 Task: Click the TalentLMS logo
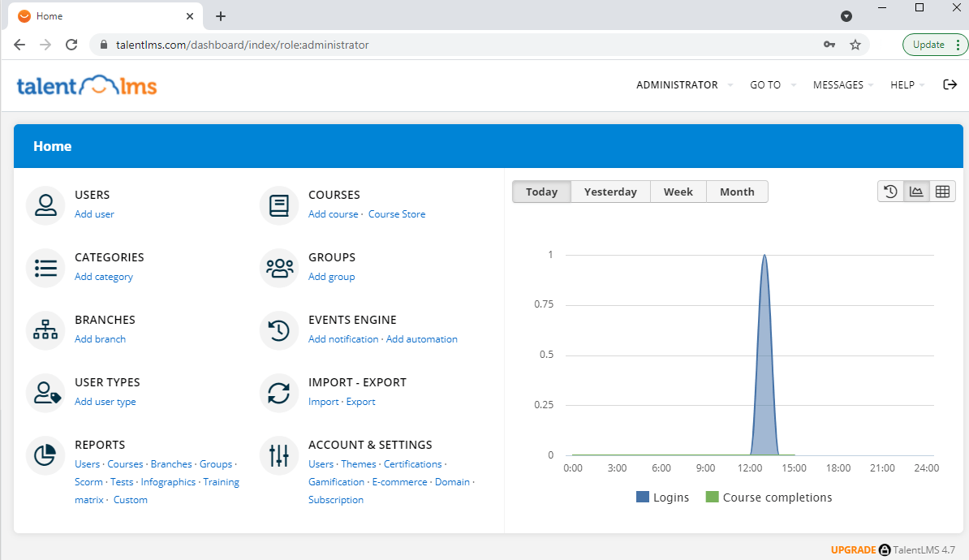[x=87, y=85]
